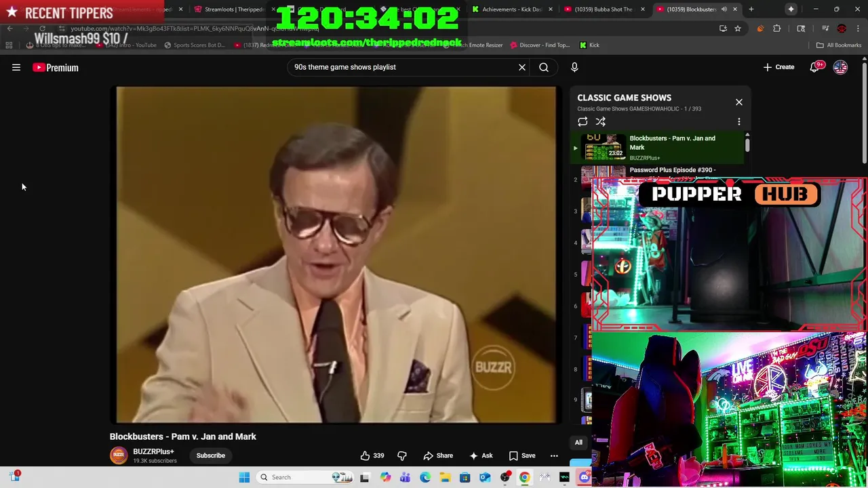Launch Copilot from the taskbar
The height and width of the screenshot is (488, 868).
point(385,477)
